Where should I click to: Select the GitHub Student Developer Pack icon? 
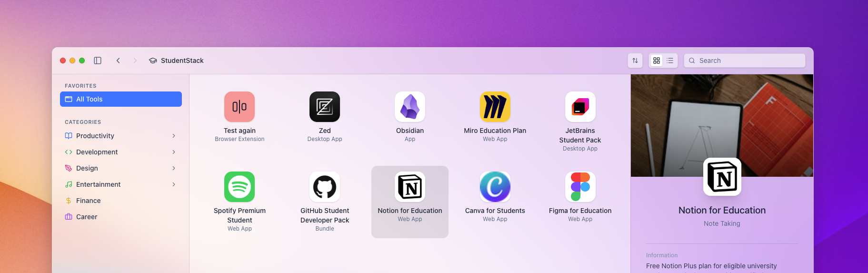pos(325,187)
